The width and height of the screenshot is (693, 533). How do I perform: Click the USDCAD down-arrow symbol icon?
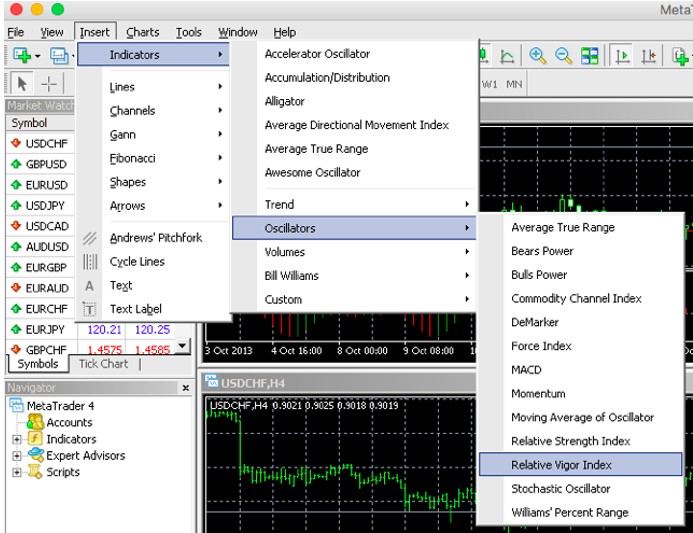[x=16, y=225]
